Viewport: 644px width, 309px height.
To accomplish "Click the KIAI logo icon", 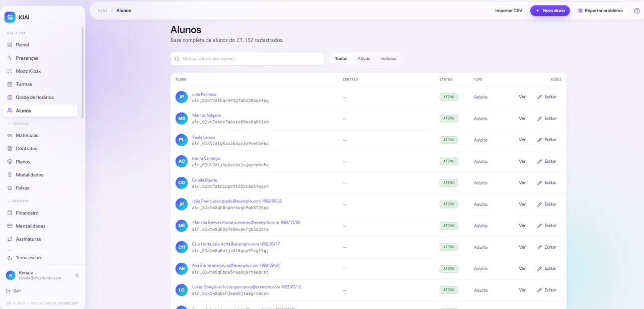I will [10, 17].
